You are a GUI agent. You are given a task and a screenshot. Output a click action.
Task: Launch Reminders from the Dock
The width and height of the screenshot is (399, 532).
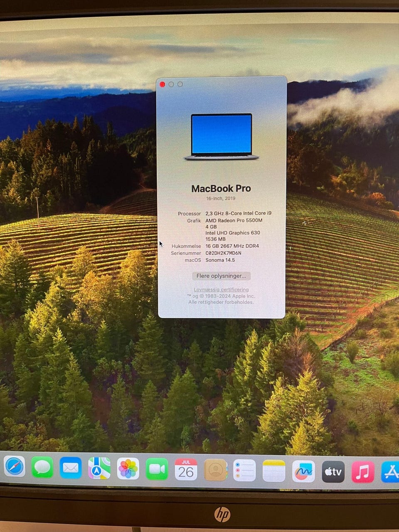click(244, 470)
